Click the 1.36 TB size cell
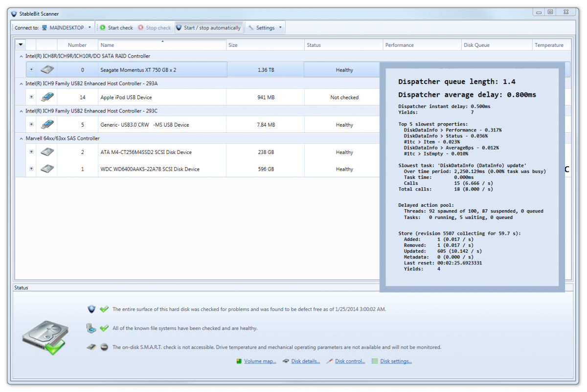 266,70
